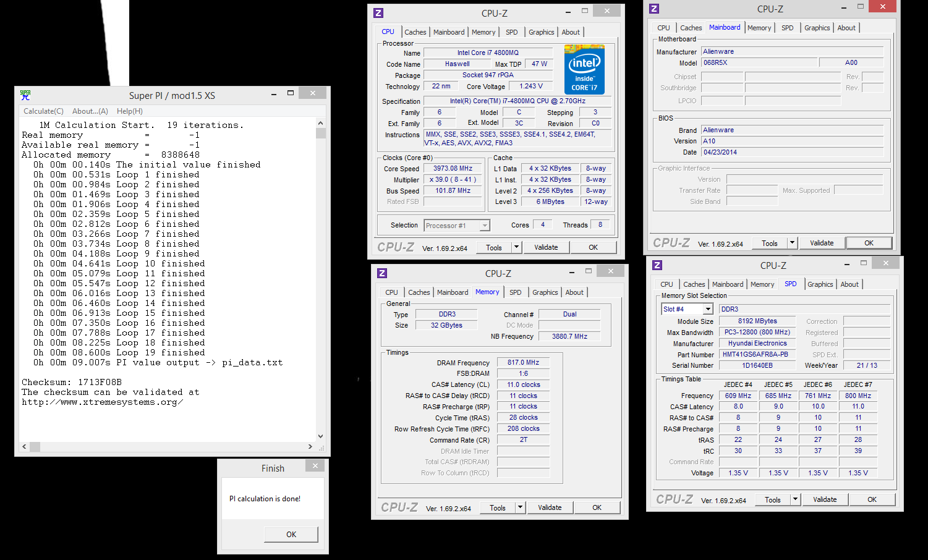Click the CPU-Z icon in the CPU tab window
The height and width of the screenshot is (560, 928).
(x=378, y=13)
